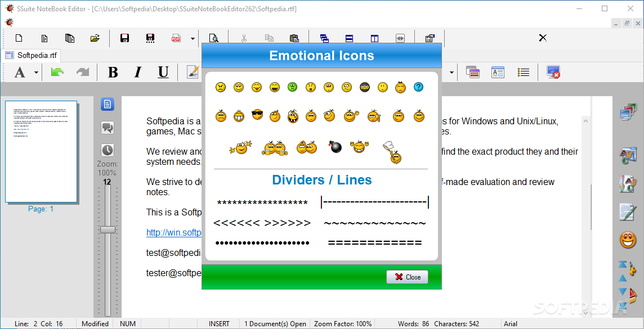Insert the two smileys with beer mugs
Viewport: 644px width, 329px height.
[x=275, y=148]
